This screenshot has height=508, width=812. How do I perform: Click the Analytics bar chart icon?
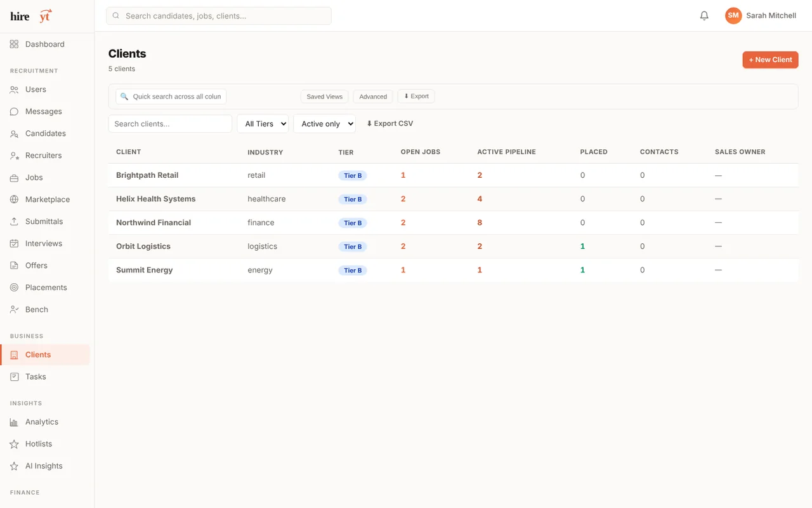click(x=14, y=422)
